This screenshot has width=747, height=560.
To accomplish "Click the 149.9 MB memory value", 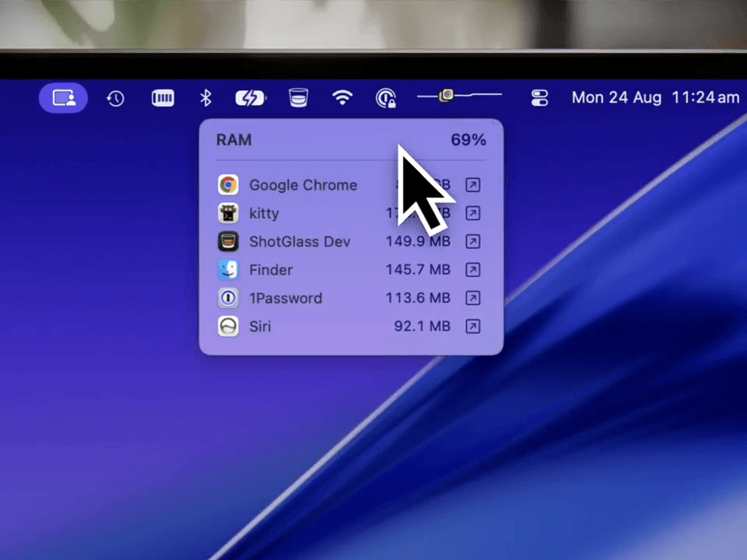I will click(x=418, y=241).
